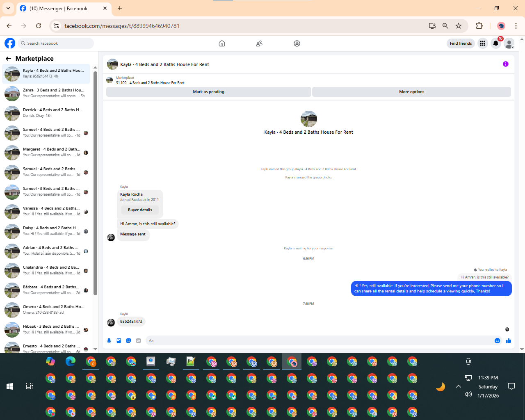525x420 pixels.
Task: Bookmark this tab with the star icon
Action: (x=459, y=26)
